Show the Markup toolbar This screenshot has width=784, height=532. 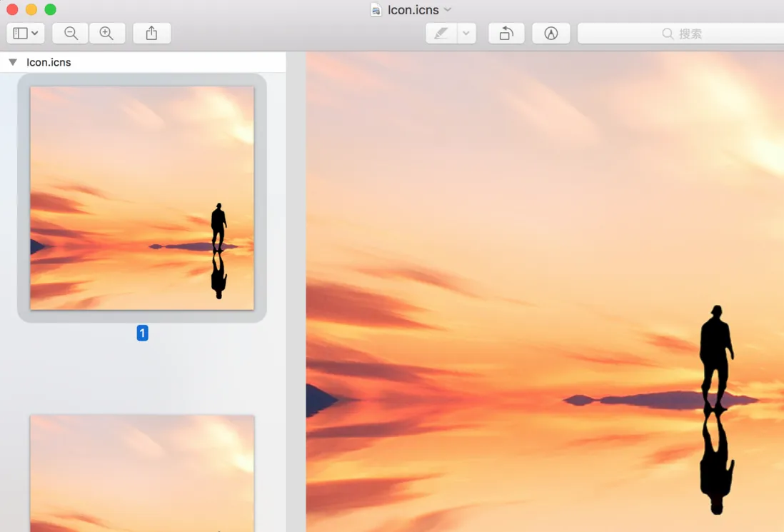[551, 34]
